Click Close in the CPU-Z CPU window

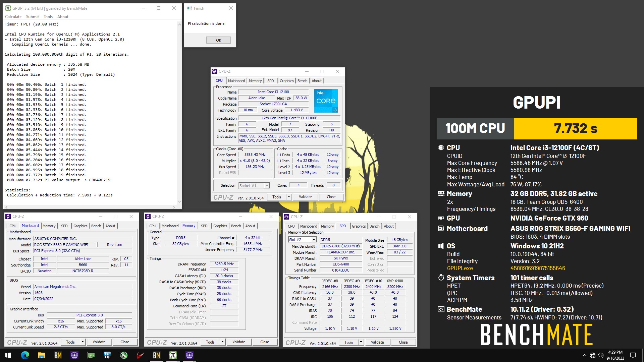click(331, 197)
